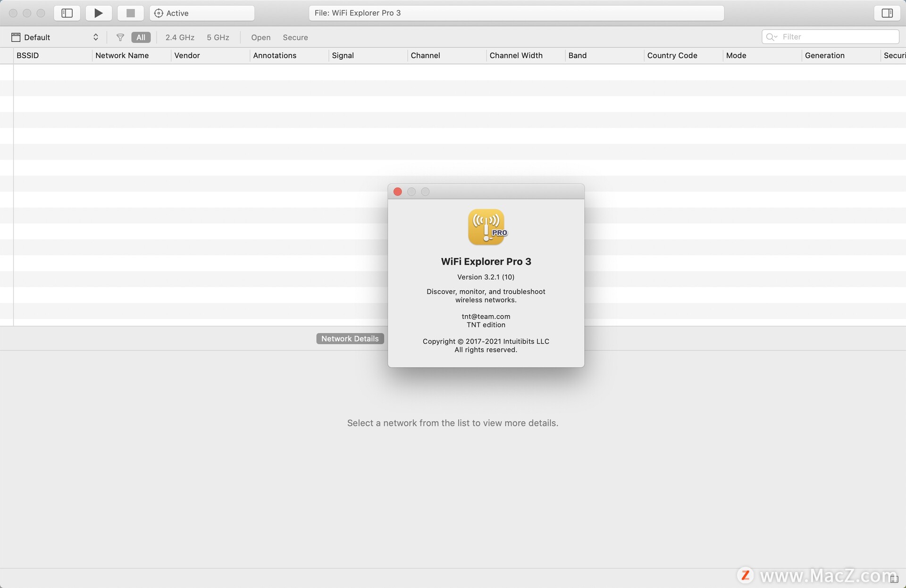Enable the 2.4 GHz band filter
The image size is (906, 588).
coord(180,37)
